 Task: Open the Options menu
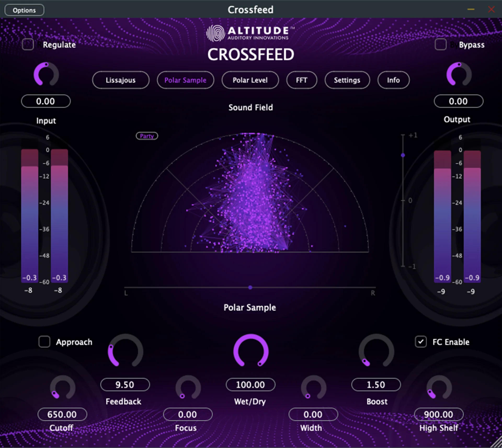click(x=24, y=10)
